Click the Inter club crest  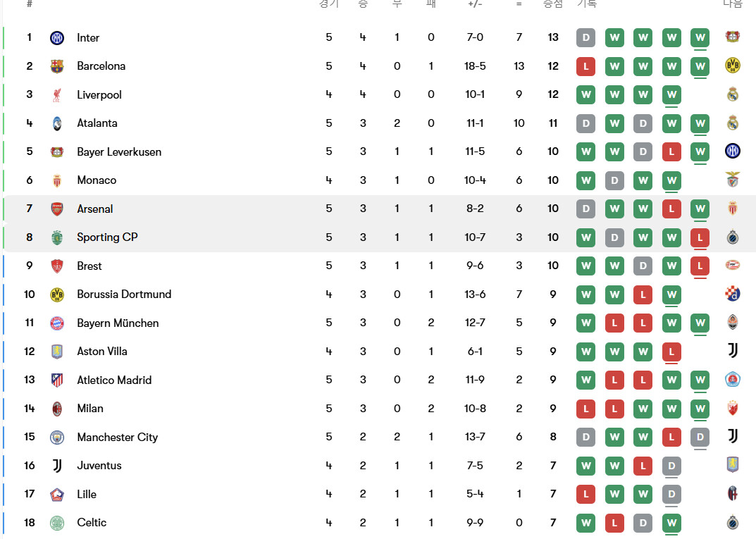pyautogui.click(x=57, y=38)
